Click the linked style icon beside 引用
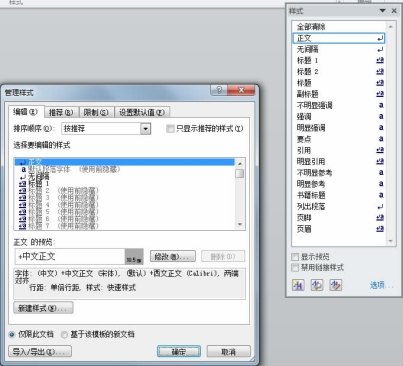This screenshot has width=403, height=366. (380, 150)
